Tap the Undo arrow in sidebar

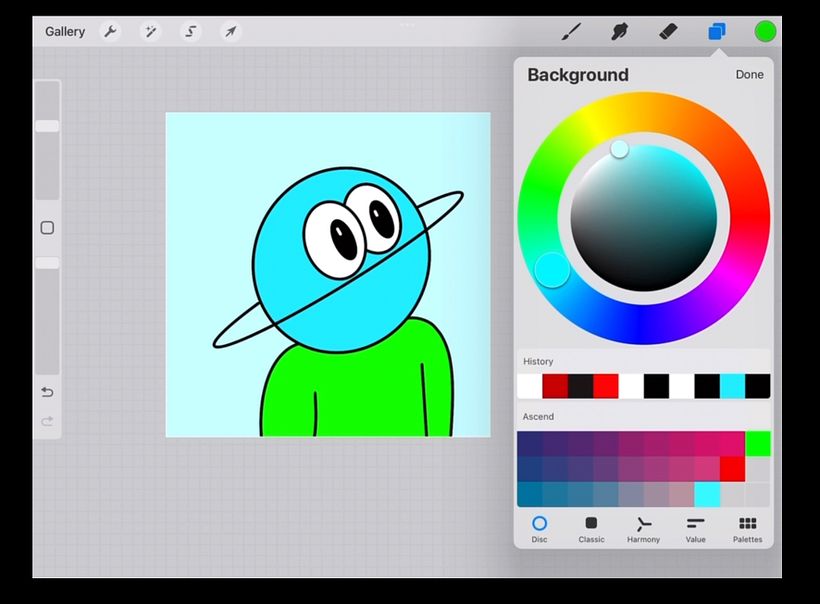(x=47, y=392)
